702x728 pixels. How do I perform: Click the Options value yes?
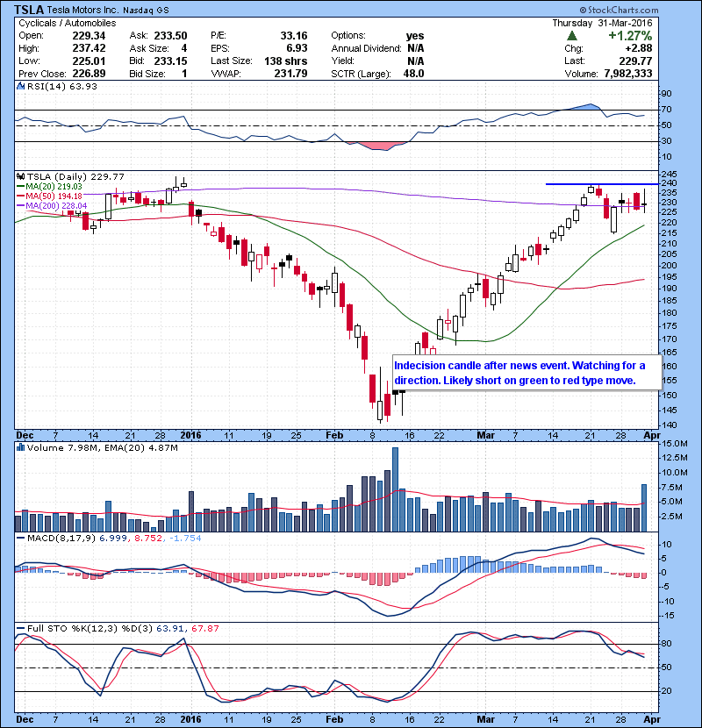[x=415, y=36]
